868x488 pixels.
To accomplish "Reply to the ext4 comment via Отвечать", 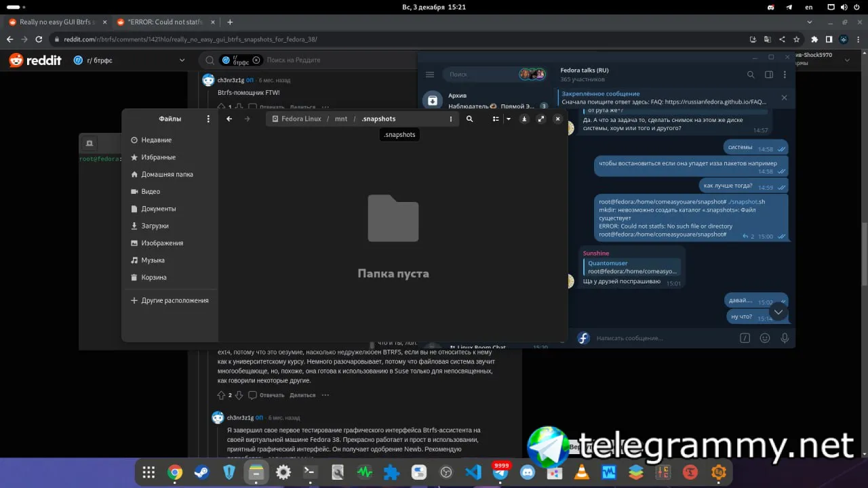I will click(267, 395).
